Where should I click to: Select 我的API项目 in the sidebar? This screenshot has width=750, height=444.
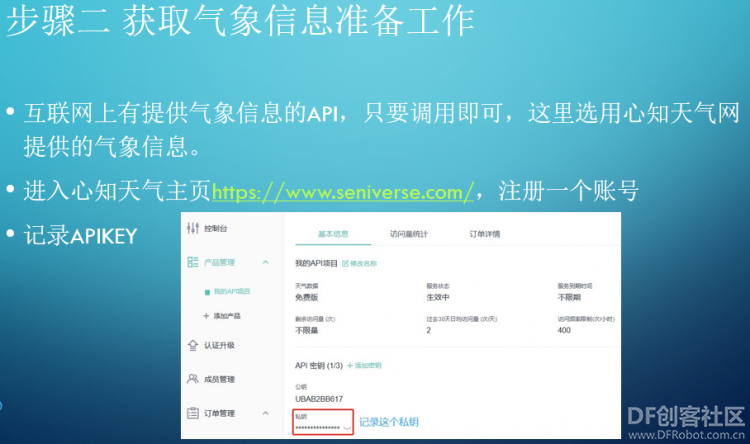(x=232, y=291)
